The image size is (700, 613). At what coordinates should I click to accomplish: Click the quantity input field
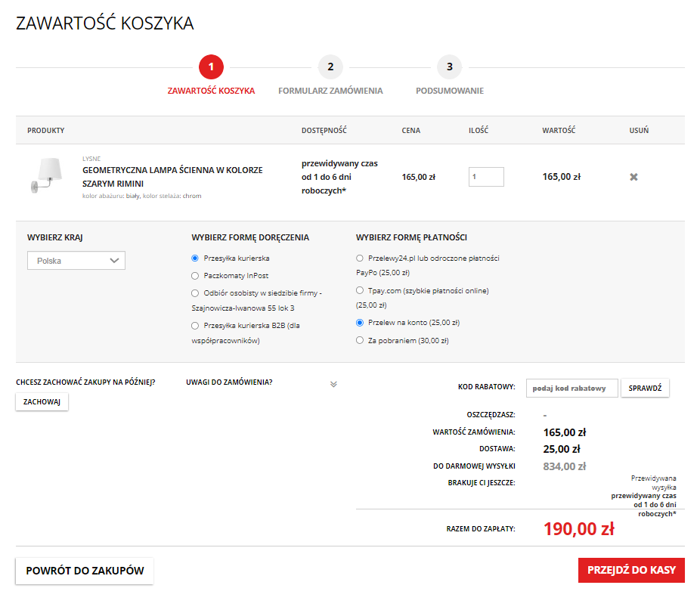coord(486,177)
